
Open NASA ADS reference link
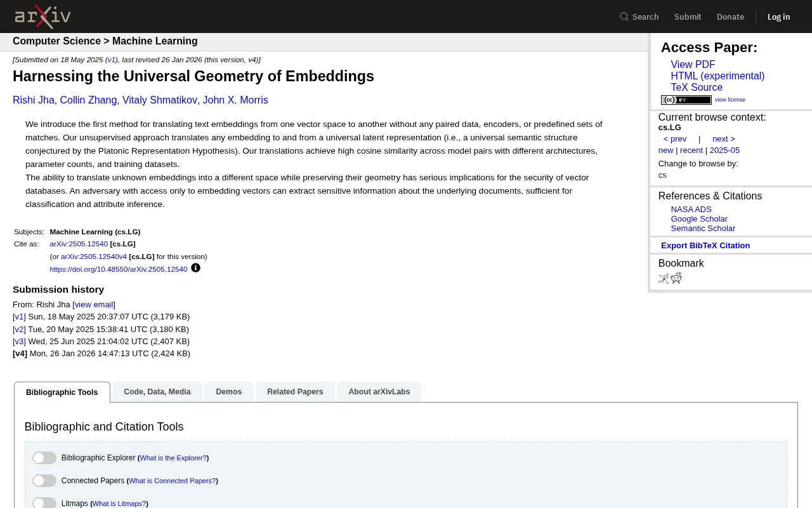tap(691, 210)
